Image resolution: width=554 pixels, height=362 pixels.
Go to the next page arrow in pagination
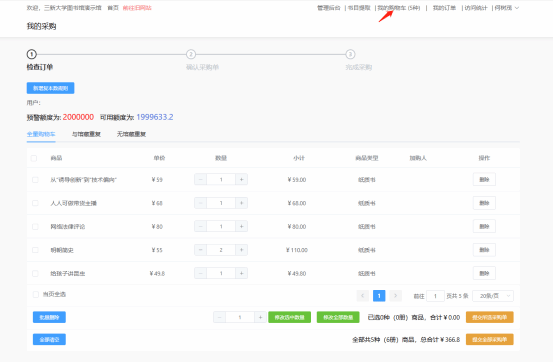click(396, 296)
